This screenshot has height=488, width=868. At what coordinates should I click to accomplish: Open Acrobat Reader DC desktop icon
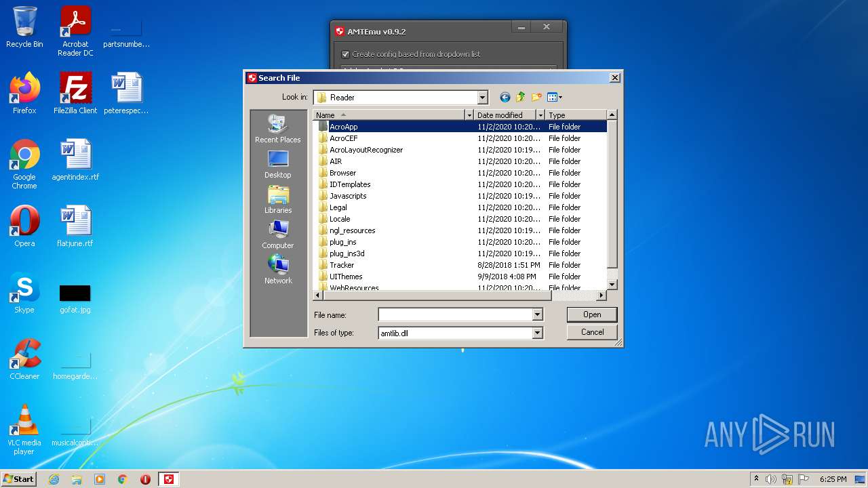point(75,31)
